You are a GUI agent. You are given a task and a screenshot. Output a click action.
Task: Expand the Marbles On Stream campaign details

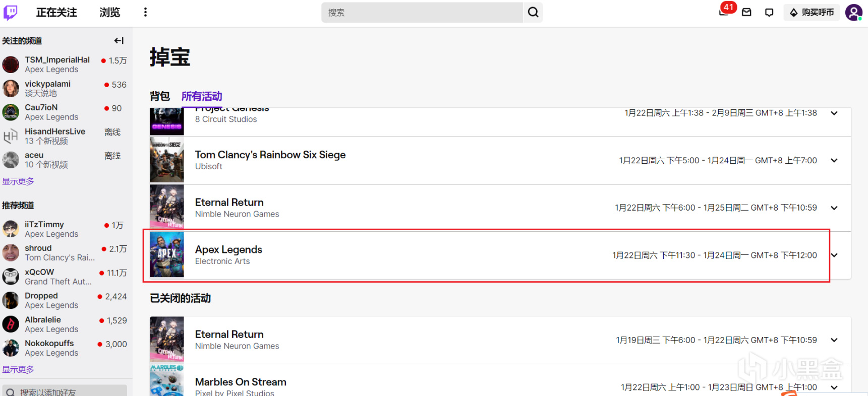pyautogui.click(x=834, y=387)
